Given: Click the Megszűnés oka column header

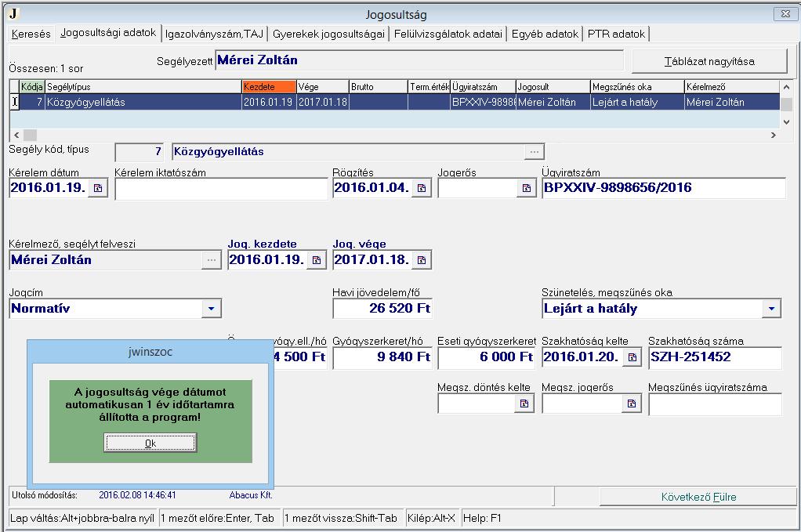Looking at the screenshot, I should (x=637, y=87).
